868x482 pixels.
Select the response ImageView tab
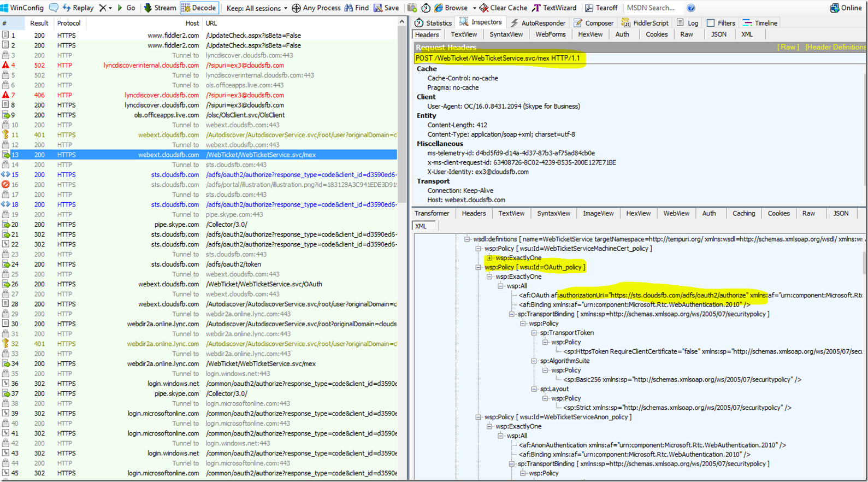(x=598, y=214)
